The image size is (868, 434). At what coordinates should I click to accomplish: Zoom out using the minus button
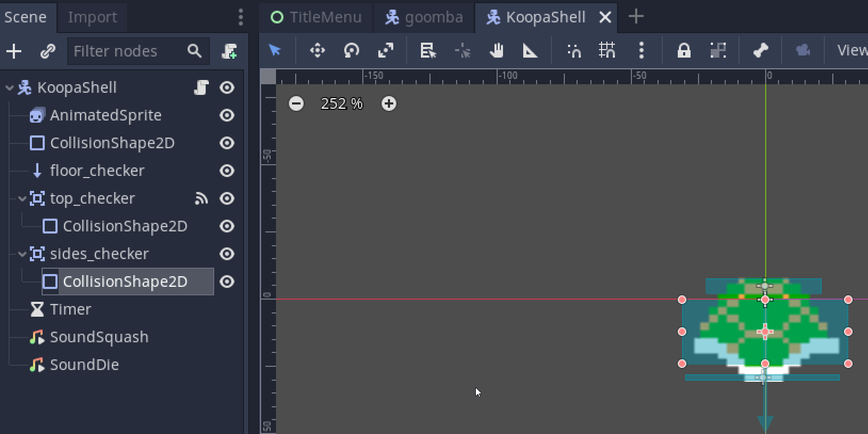296,103
